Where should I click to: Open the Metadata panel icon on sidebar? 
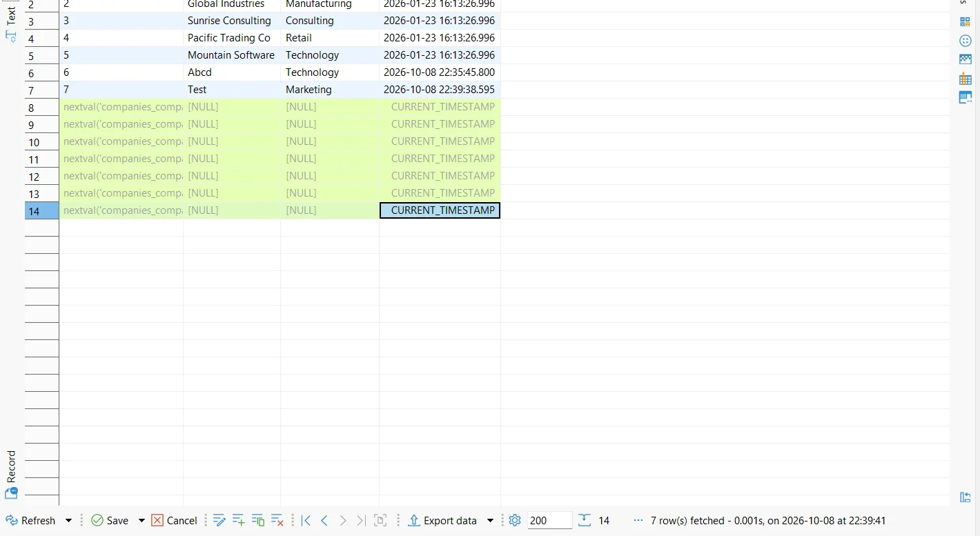pos(966,60)
